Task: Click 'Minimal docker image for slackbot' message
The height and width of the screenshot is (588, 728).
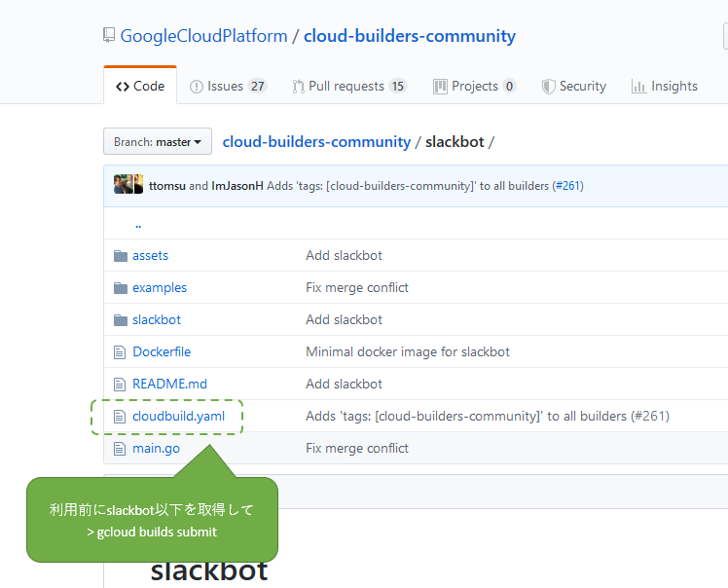Action: pos(408,351)
